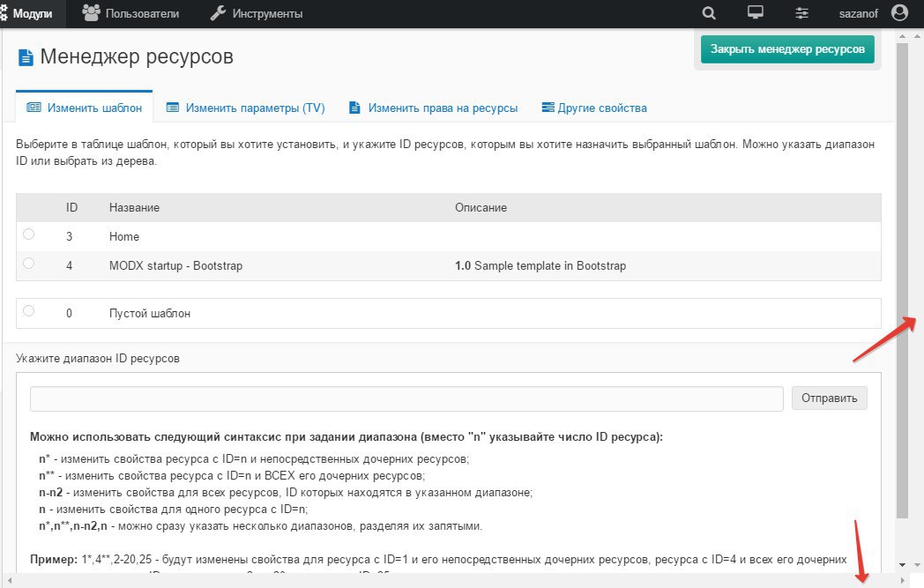Click the desktop monitor icon in top bar
Screen dimensions: 924x588
pyautogui.click(x=755, y=13)
